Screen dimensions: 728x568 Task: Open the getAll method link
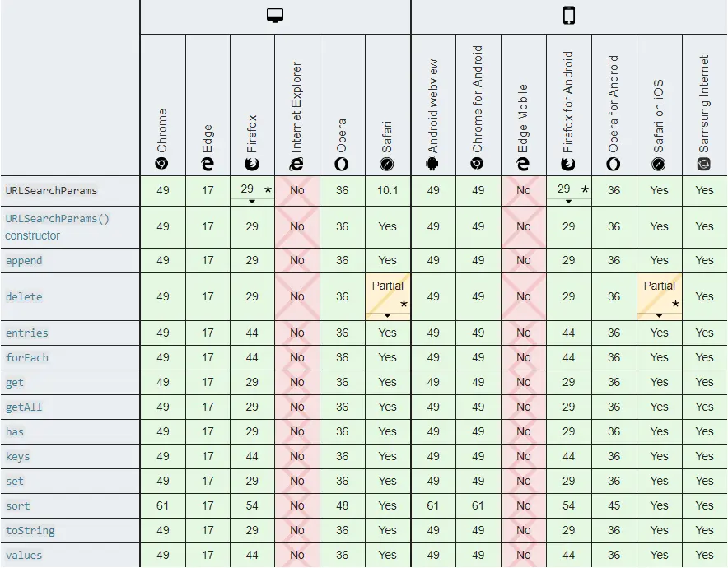click(x=24, y=407)
